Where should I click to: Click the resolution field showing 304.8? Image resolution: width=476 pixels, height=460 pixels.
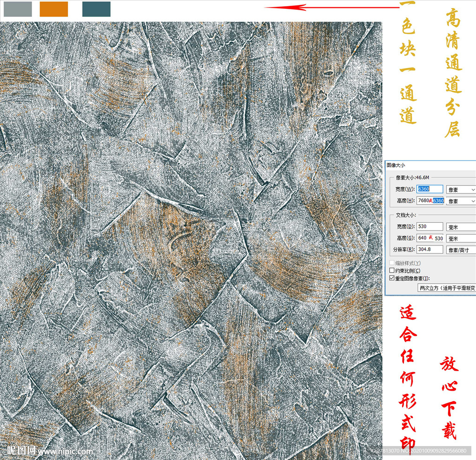coord(430,249)
